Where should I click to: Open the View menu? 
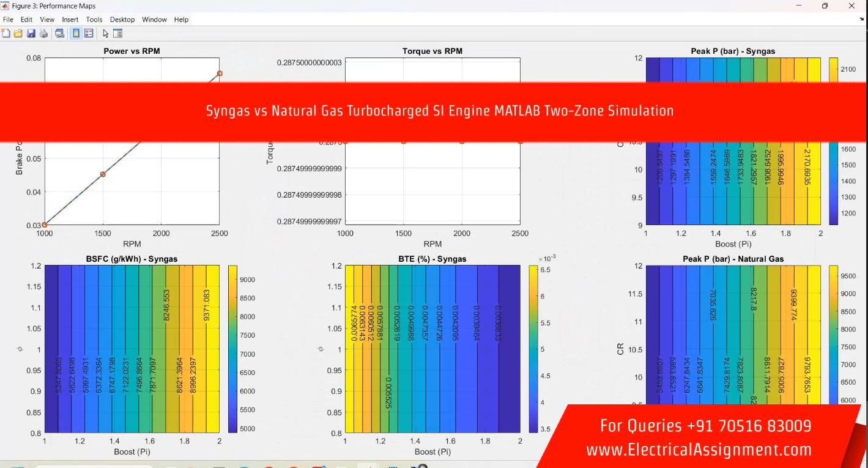47,20
